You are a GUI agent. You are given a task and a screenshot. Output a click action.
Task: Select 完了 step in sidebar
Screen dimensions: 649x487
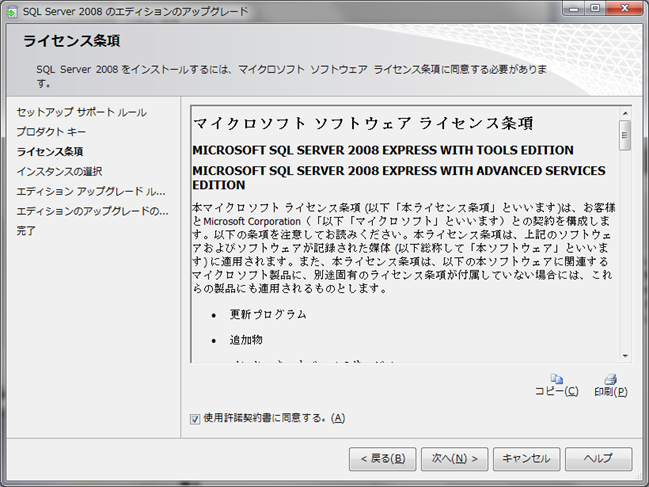26,230
